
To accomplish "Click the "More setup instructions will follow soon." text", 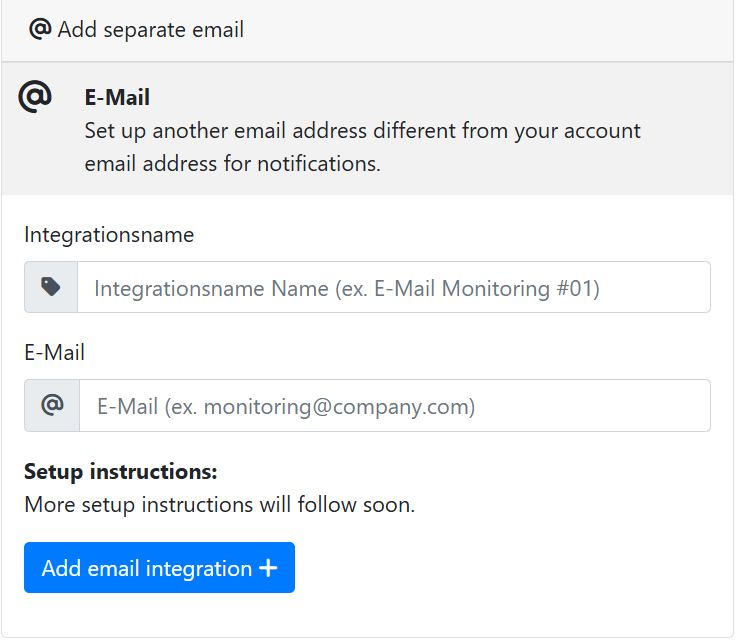I will tap(219, 504).
